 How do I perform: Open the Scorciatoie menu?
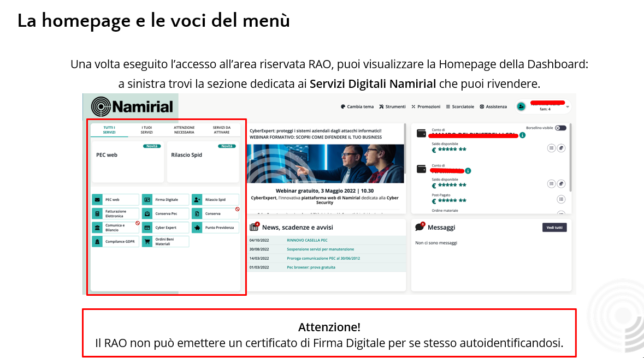pyautogui.click(x=460, y=107)
